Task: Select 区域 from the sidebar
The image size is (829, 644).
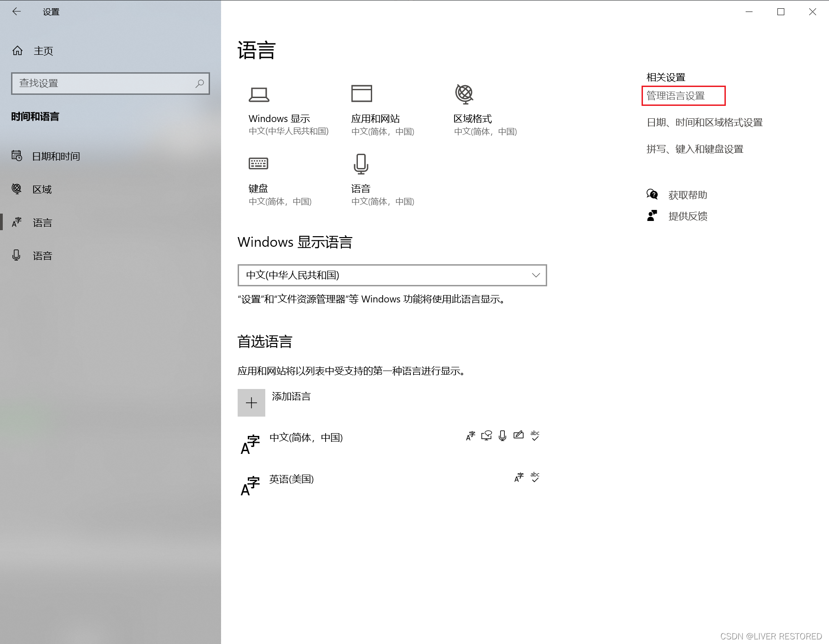Action: tap(42, 189)
